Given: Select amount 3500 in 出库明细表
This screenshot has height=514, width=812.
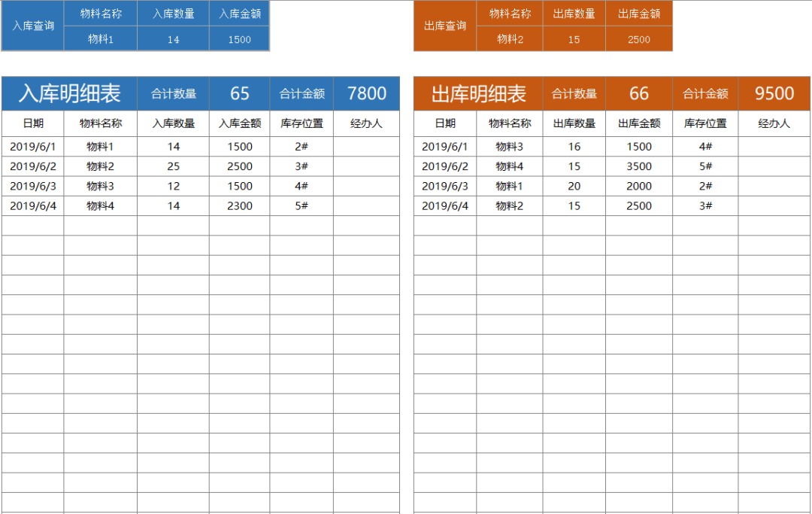Looking at the screenshot, I should point(638,166).
